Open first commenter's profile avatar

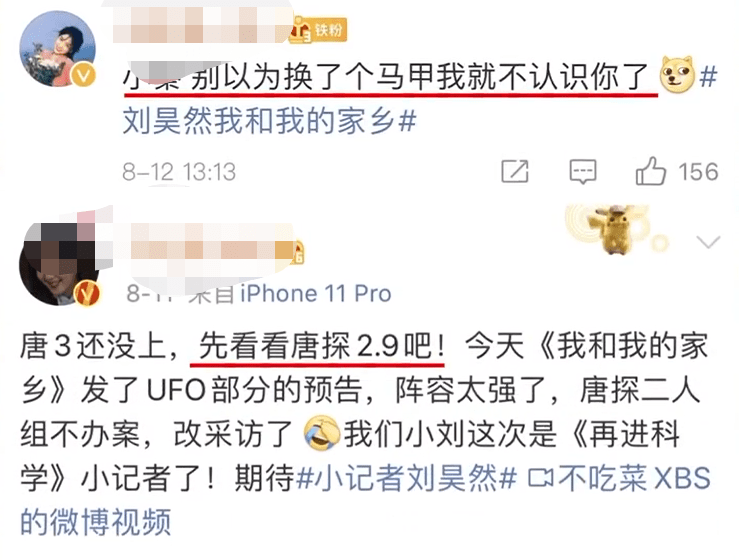click(57, 49)
